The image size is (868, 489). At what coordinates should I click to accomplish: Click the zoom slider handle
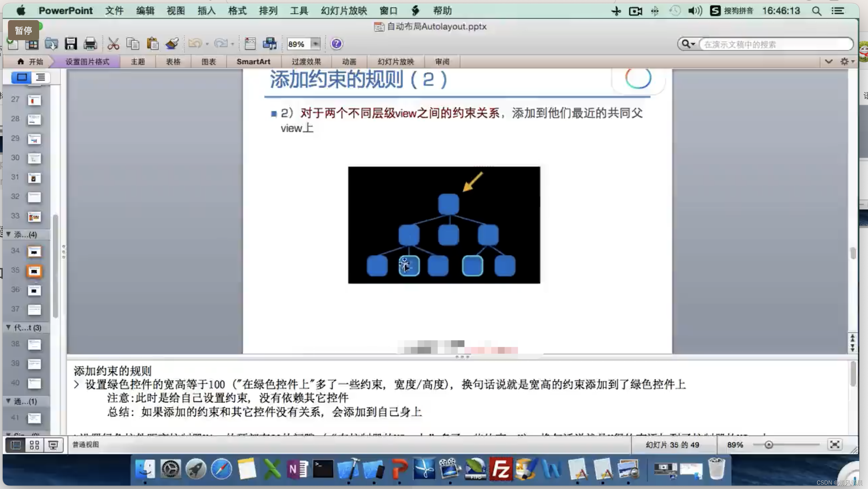(x=769, y=444)
